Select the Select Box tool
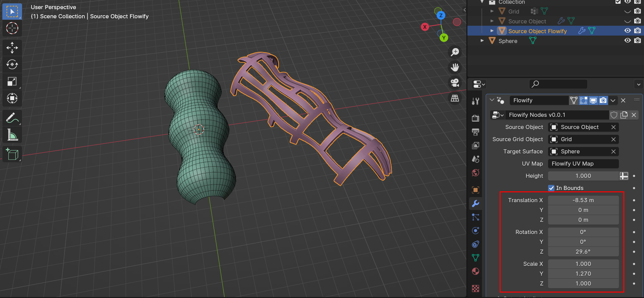The image size is (644, 298). [x=12, y=12]
